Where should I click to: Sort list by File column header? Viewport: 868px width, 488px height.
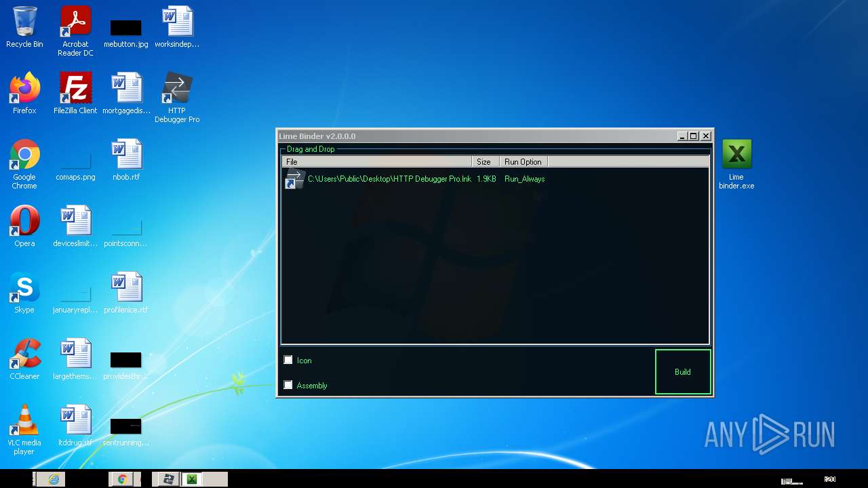(377, 162)
